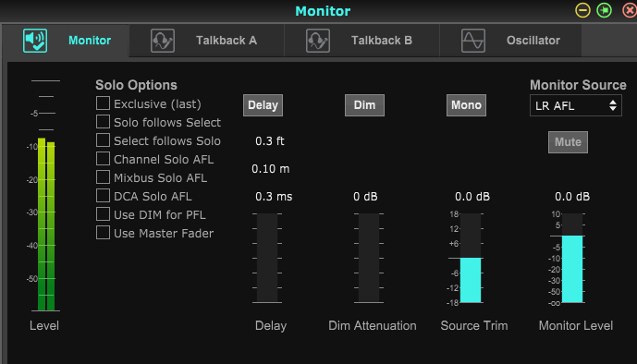Click the Source Trim fader bar
This screenshot has width=637, height=364.
tap(471, 258)
